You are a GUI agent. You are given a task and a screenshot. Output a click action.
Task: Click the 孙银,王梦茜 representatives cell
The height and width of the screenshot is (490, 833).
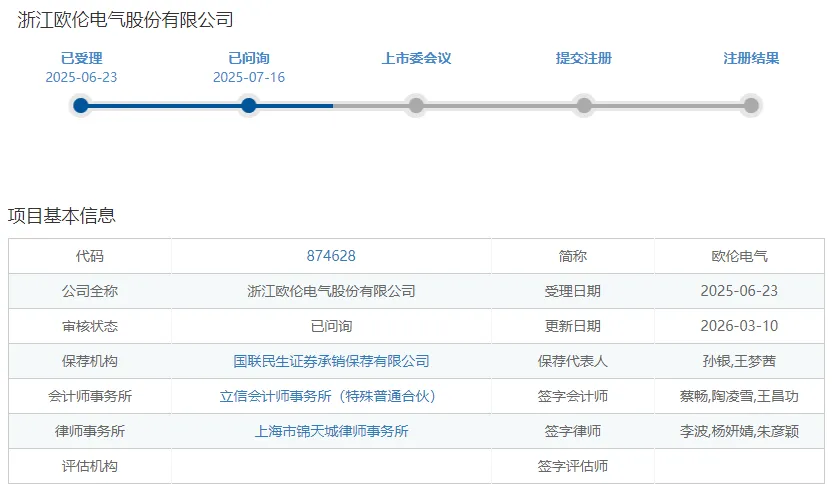tap(740, 361)
